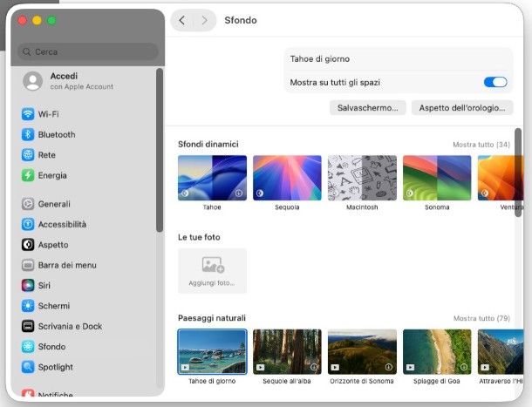Open Aspetto dell'orologio... button
The width and height of the screenshot is (532, 407).
point(462,108)
